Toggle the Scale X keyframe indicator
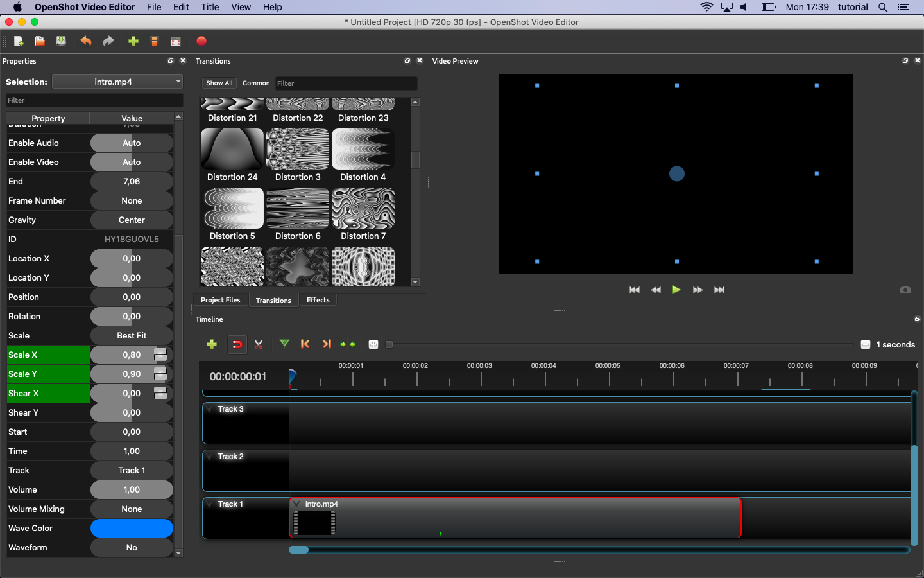Viewport: 924px width, 578px height. click(160, 355)
